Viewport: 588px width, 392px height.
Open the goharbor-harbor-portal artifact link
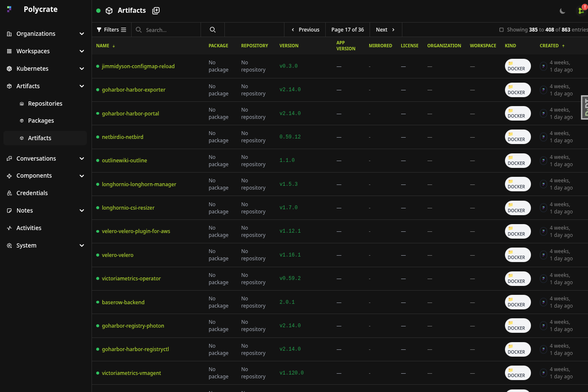click(130, 114)
